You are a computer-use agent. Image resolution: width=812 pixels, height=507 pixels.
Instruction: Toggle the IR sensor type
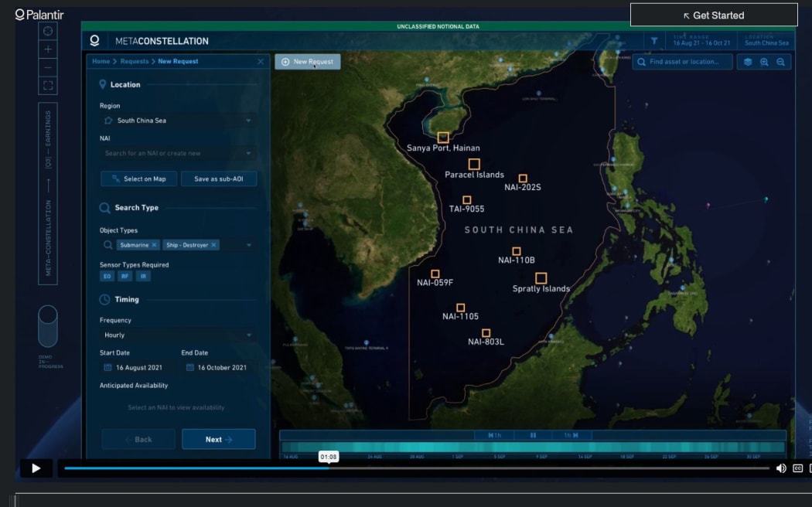point(143,276)
